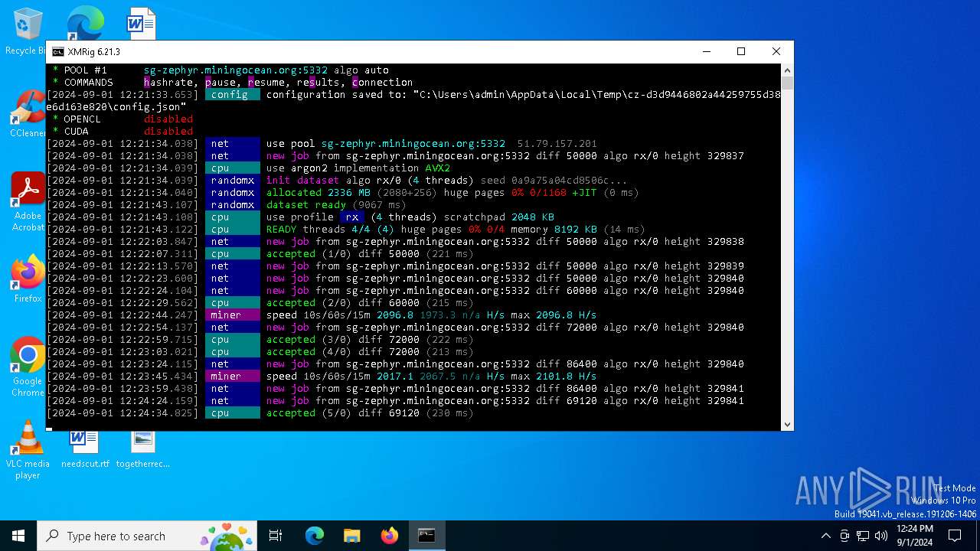Click the 'OPENCL disabled' line

pyautogui.click(x=122, y=119)
